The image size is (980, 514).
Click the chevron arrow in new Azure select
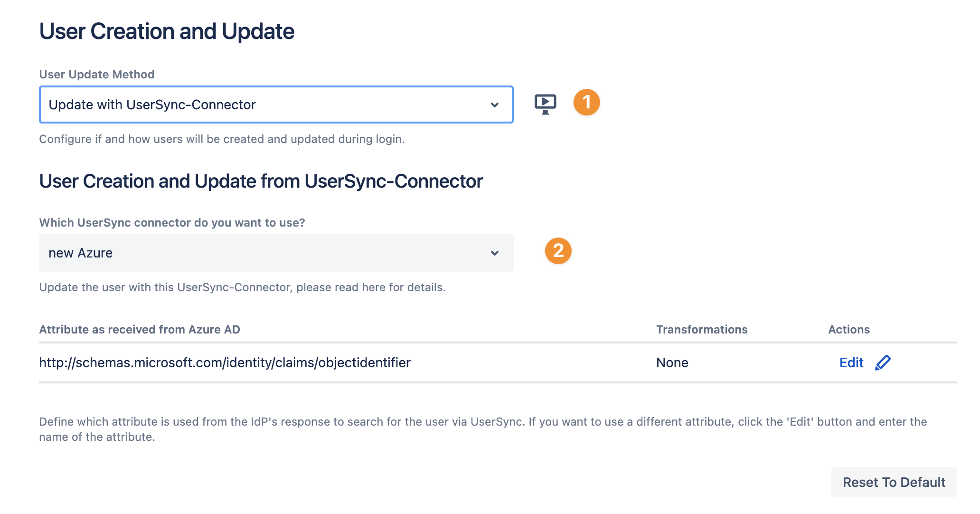pyautogui.click(x=495, y=253)
